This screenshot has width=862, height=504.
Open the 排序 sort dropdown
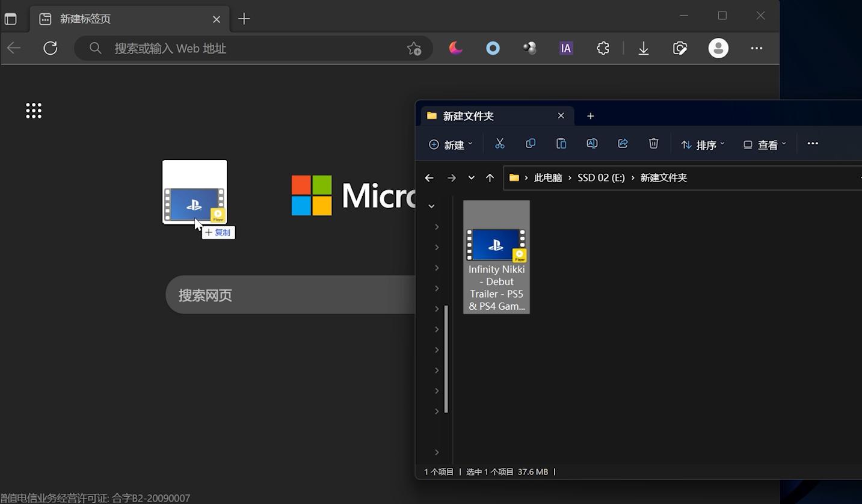tap(702, 144)
